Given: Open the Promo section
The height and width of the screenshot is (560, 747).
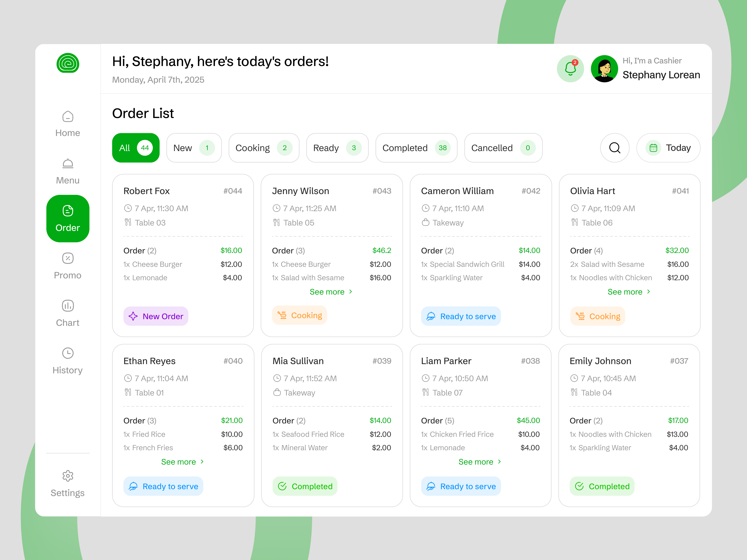Looking at the screenshot, I should [x=68, y=266].
